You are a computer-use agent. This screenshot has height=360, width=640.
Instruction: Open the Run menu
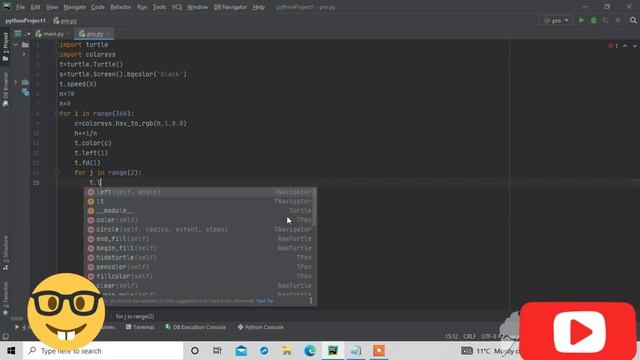point(142,7)
